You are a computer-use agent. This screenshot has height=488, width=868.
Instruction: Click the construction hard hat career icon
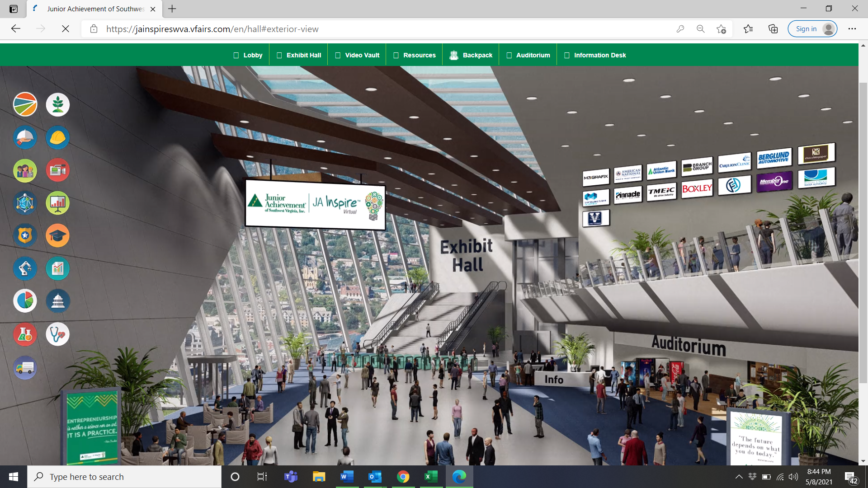coord(57,137)
